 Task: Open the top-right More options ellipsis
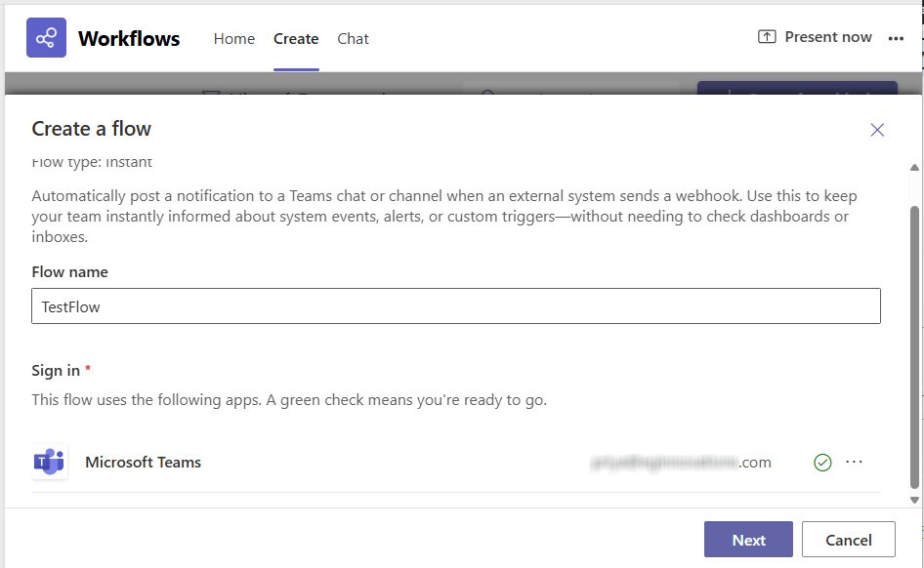[x=896, y=38]
